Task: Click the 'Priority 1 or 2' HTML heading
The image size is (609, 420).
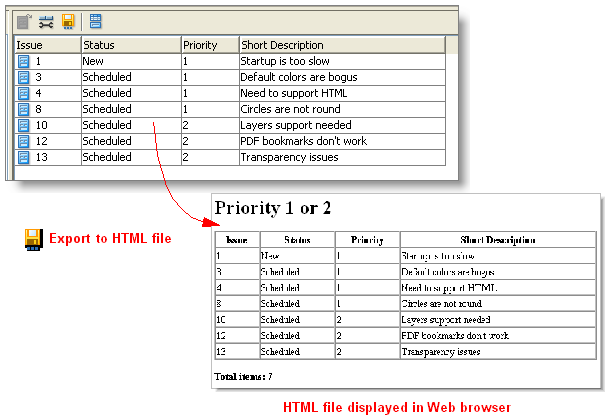Action: point(273,209)
